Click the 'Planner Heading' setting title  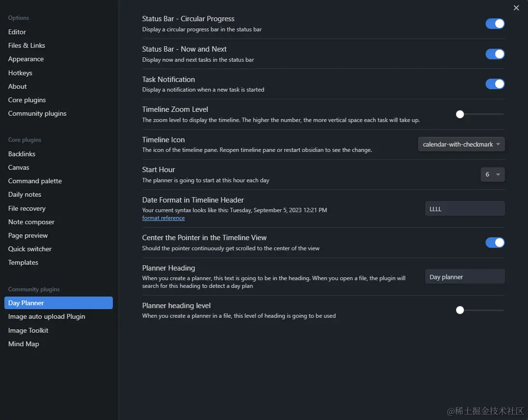click(x=168, y=268)
